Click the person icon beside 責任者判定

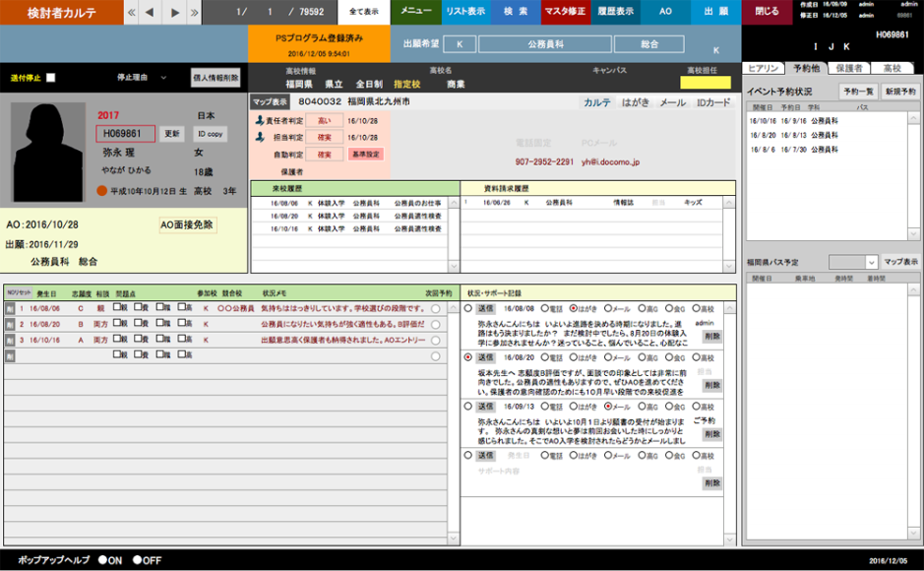click(260, 120)
